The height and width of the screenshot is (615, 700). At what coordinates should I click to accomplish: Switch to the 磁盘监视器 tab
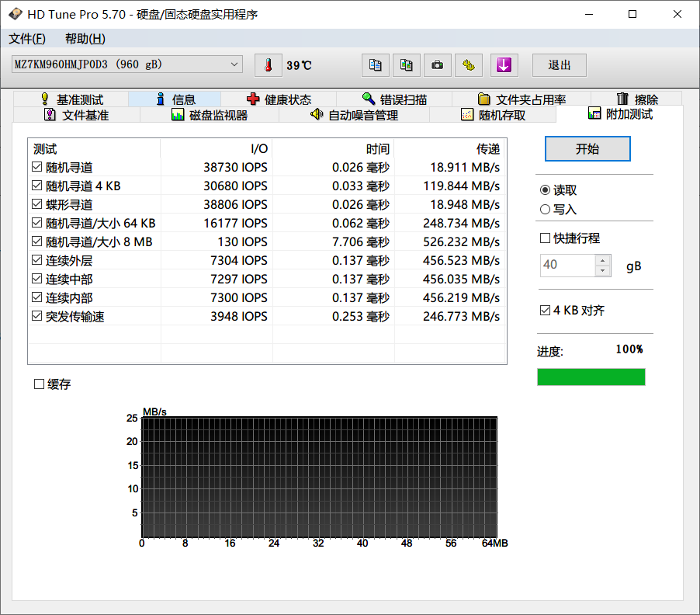click(210, 115)
